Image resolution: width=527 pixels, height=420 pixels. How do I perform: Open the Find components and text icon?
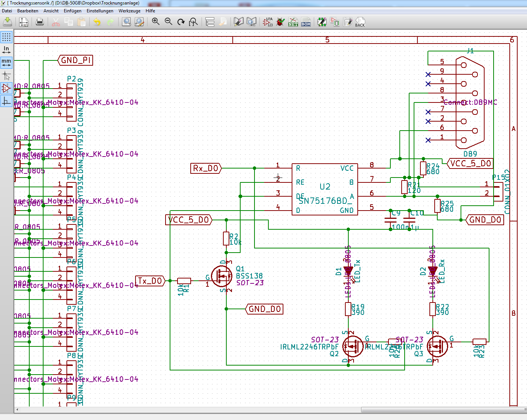point(126,22)
